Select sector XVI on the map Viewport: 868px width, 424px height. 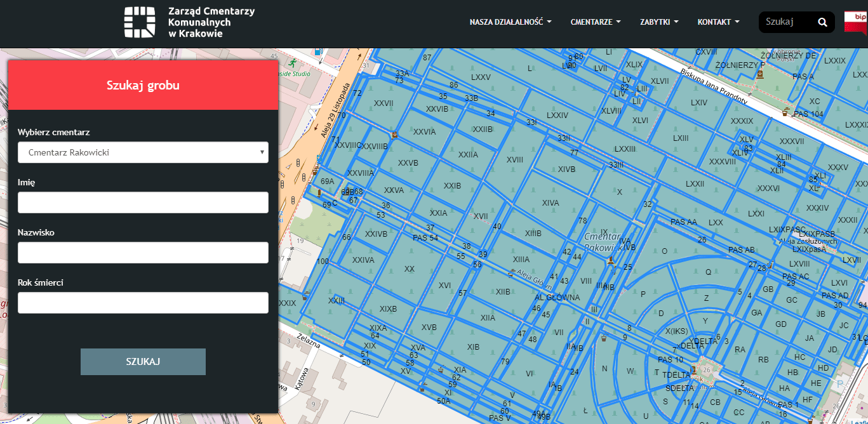444,285
